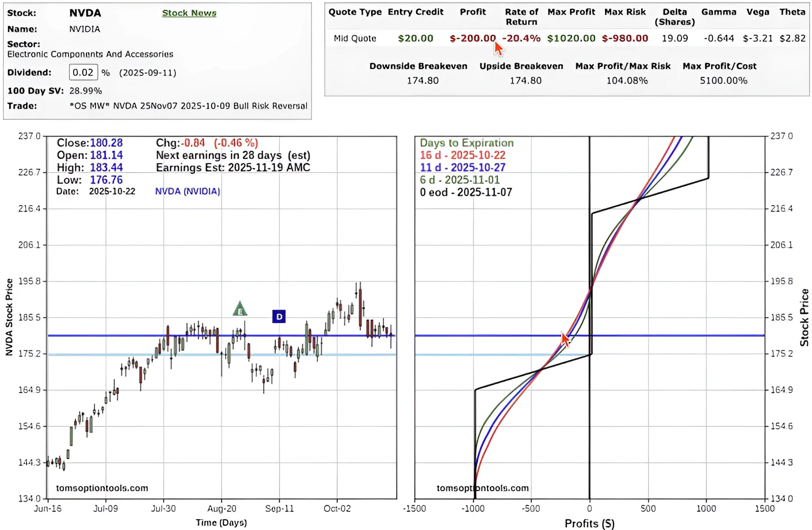
Task: Click the 1500 tick ending the profits axis
Action: tap(765, 509)
